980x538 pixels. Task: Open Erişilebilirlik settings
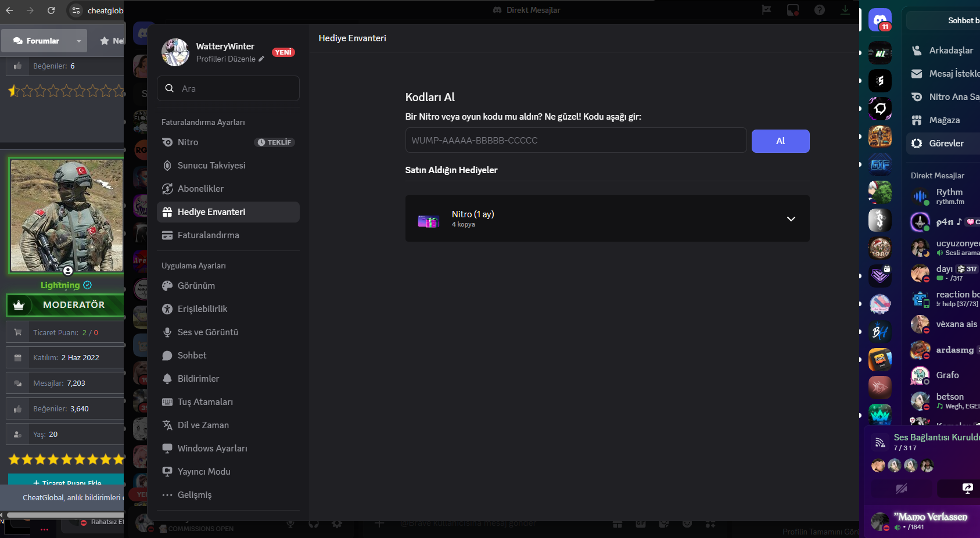coord(228,309)
